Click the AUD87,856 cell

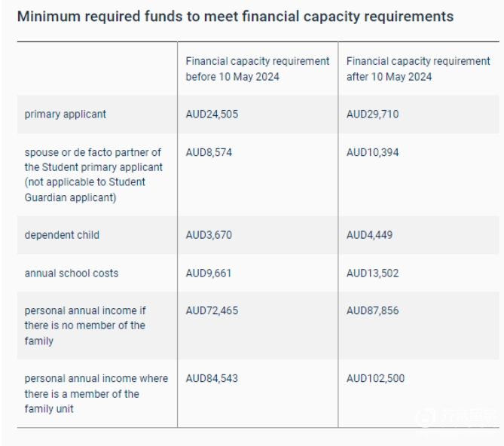372,310
